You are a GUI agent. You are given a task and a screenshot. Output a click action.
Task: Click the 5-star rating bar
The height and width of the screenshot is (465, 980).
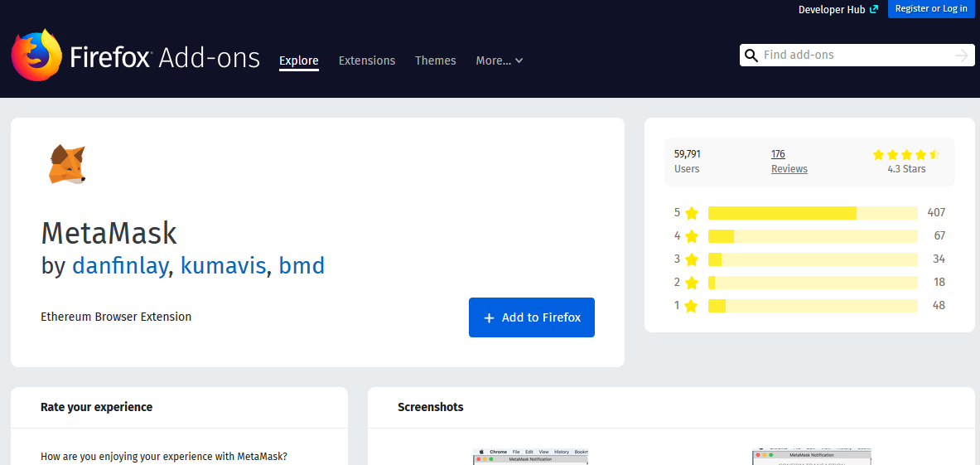click(x=813, y=213)
